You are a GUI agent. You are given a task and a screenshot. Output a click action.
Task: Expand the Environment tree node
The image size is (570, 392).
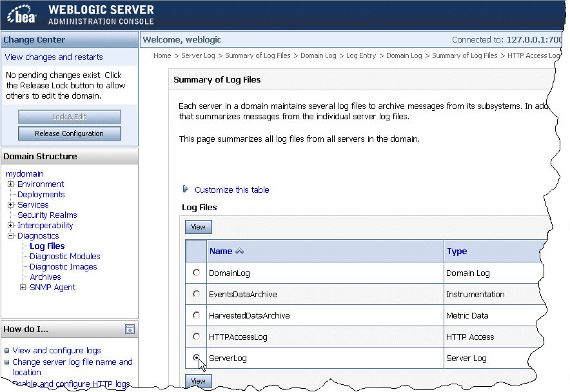(10, 184)
